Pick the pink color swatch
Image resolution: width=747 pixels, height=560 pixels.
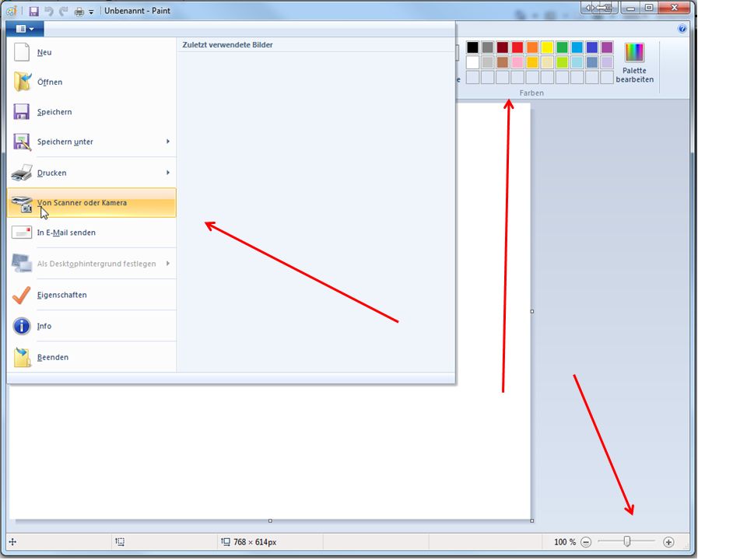(x=517, y=62)
